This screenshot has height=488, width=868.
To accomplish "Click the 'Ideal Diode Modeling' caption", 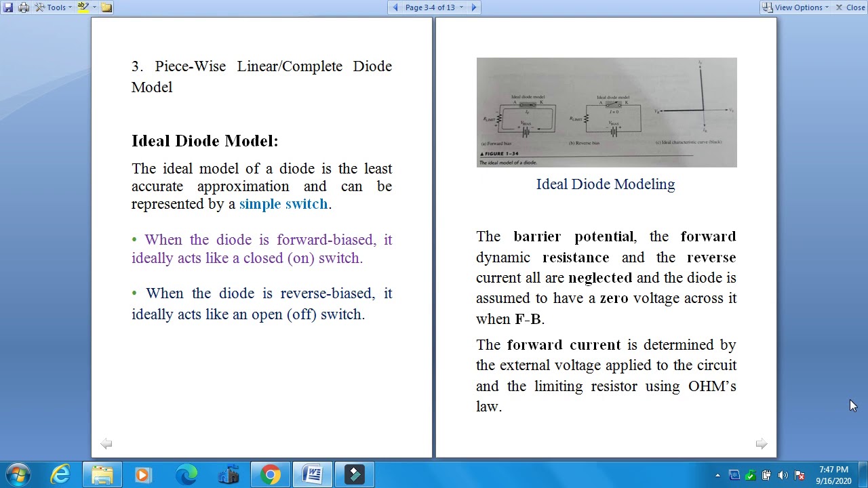I will 606,184.
